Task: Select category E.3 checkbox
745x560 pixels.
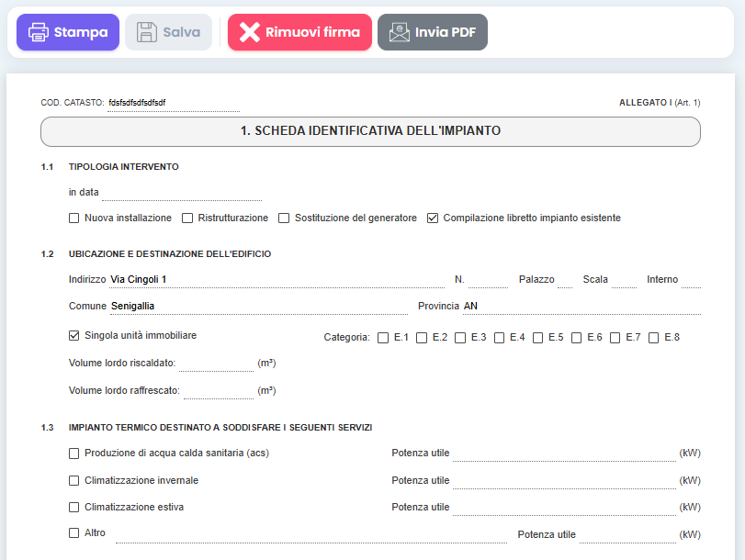Action: pyautogui.click(x=460, y=338)
